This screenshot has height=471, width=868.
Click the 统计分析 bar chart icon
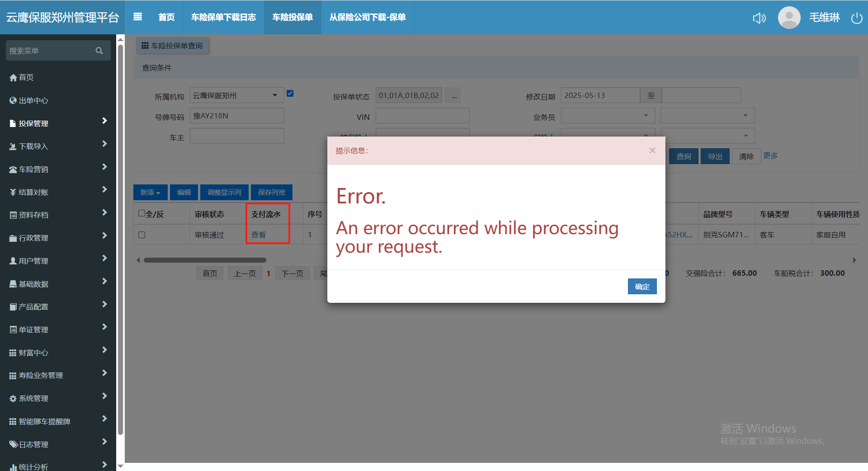coord(13,467)
